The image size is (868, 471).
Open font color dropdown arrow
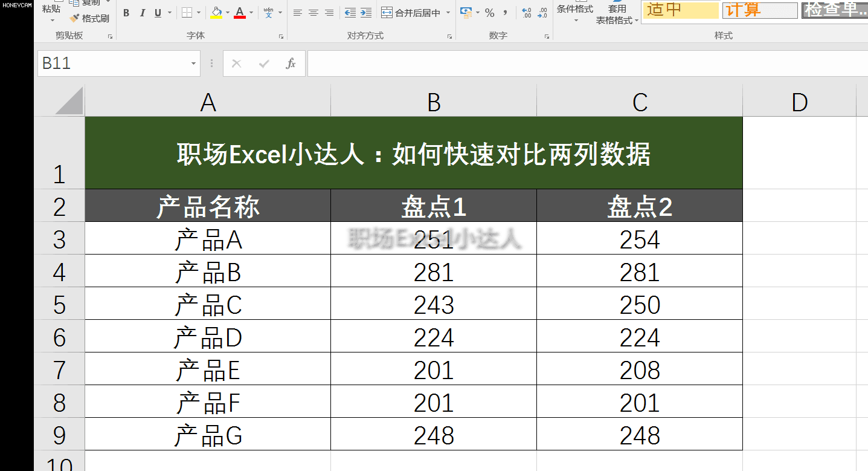251,13
